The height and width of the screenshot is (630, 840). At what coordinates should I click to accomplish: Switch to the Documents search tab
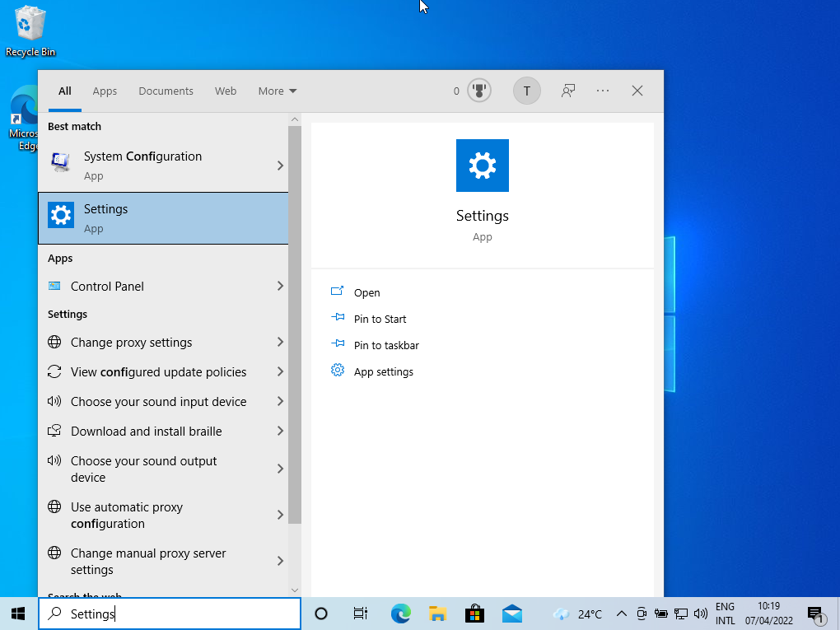click(166, 91)
